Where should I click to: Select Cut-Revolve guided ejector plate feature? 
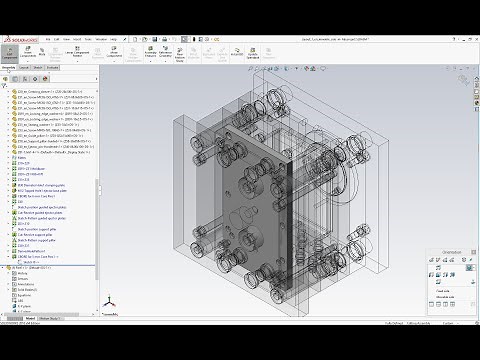click(x=39, y=213)
